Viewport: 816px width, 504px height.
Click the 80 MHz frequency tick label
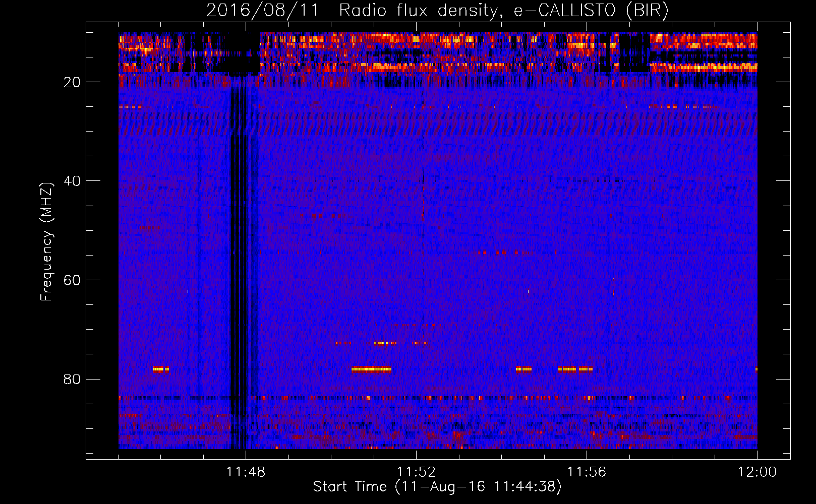[x=72, y=379]
